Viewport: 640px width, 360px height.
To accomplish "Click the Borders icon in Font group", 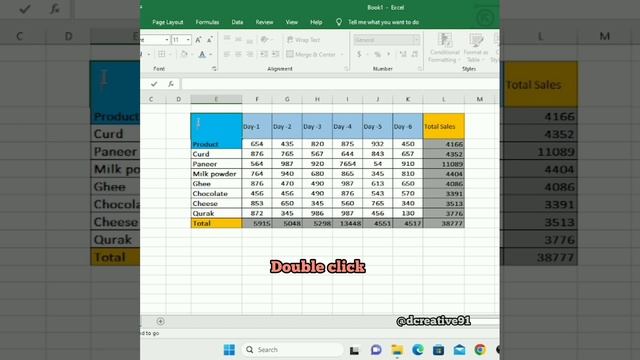I will pos(162,54).
